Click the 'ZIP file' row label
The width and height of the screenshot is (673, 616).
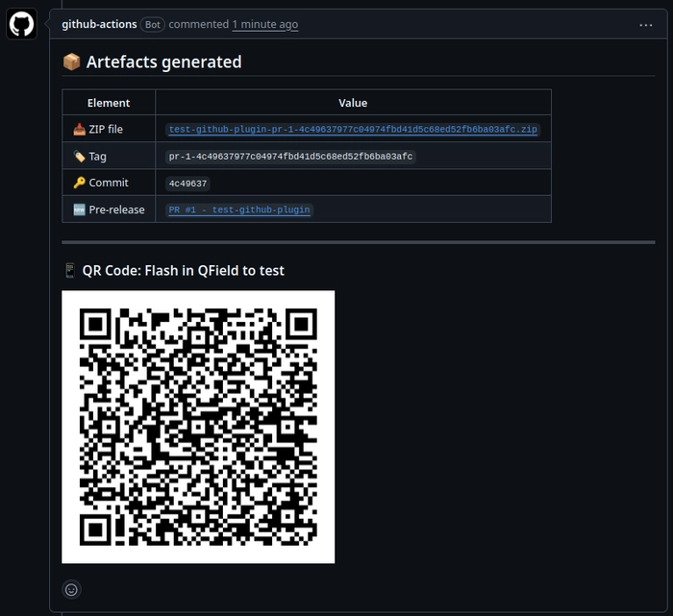(x=106, y=129)
